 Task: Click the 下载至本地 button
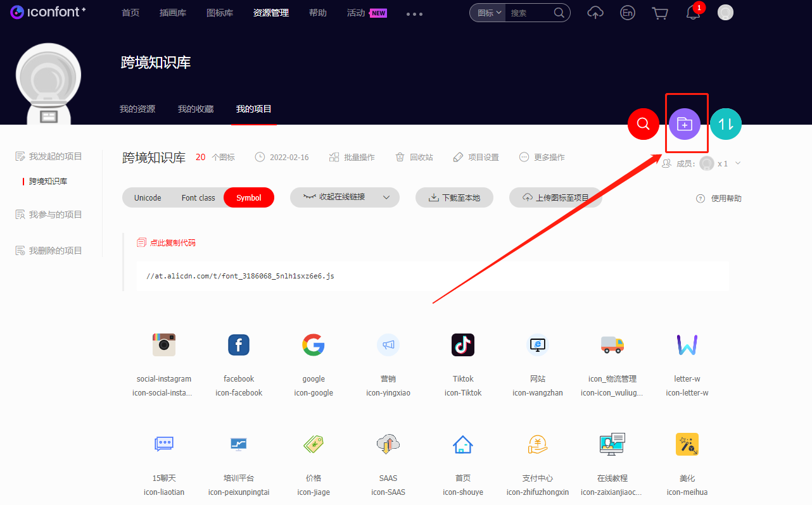click(454, 197)
